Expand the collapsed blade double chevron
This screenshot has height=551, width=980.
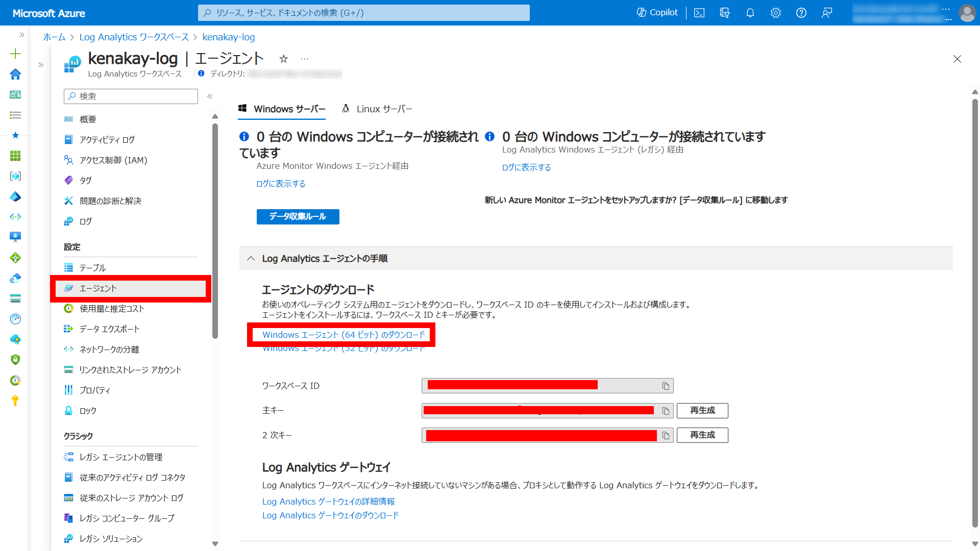click(x=41, y=65)
